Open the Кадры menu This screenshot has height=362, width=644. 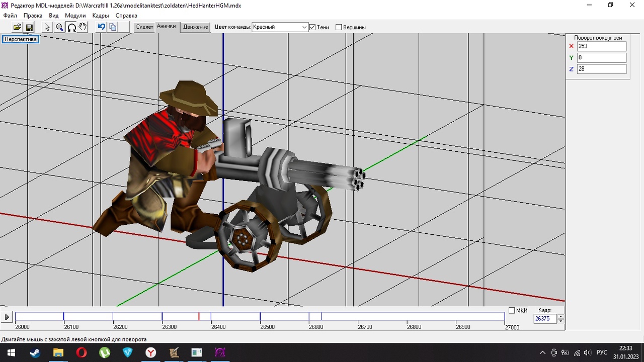(x=101, y=16)
